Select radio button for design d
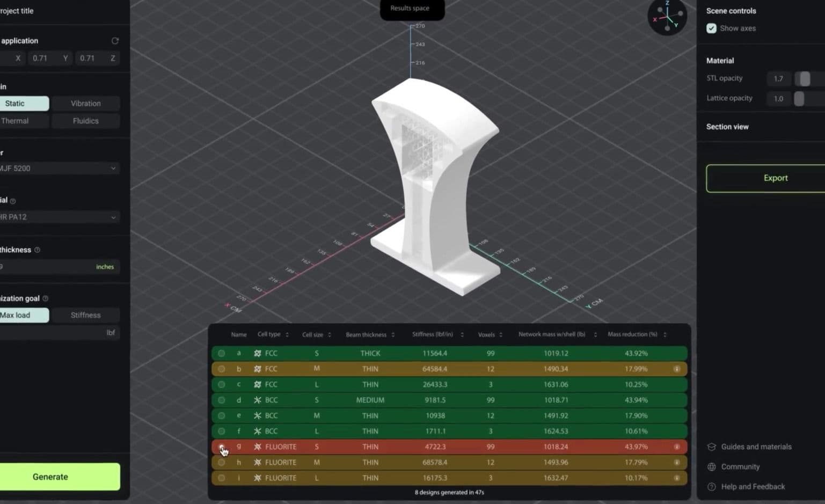The height and width of the screenshot is (504, 825). [221, 400]
